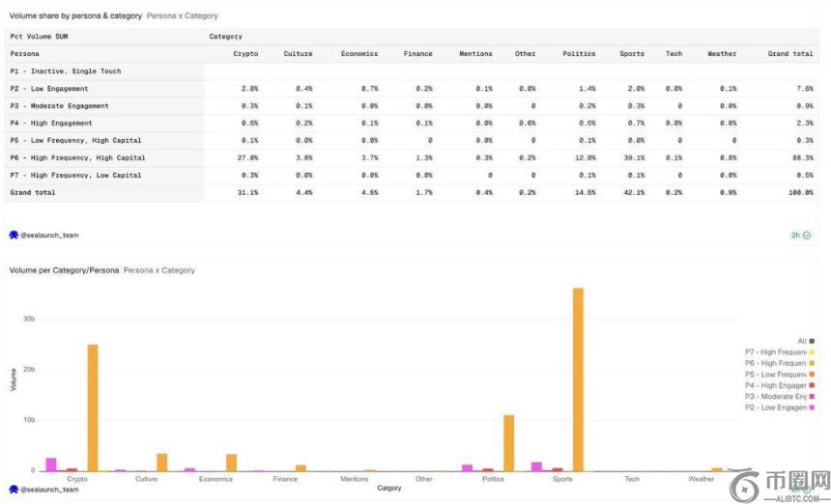Select the P6 - High Frequency, High Capital table row
Viewport: 831px width, 504px height.
77,157
